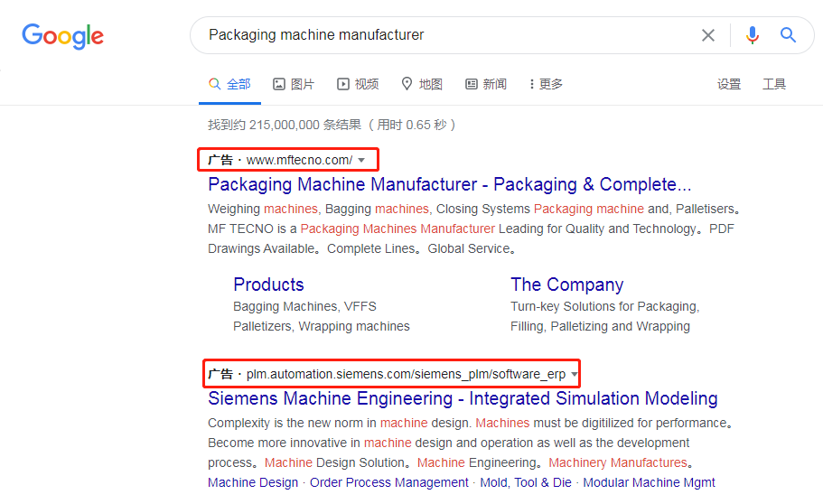Switch to the 视频 videos tab
The image size is (823, 504).
[358, 84]
